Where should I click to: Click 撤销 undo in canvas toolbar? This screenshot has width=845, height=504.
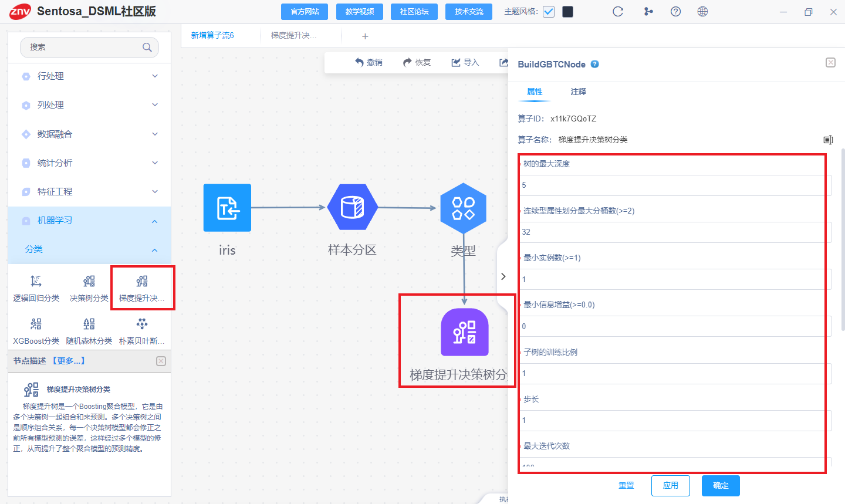(x=369, y=62)
